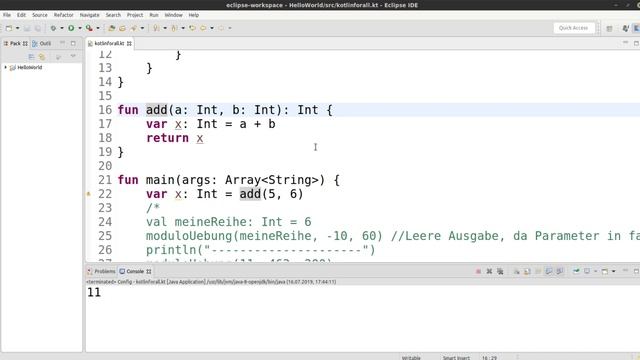The height and width of the screenshot is (360, 640).
Task: Click the red Terminate console button
Action: click(x=478, y=271)
